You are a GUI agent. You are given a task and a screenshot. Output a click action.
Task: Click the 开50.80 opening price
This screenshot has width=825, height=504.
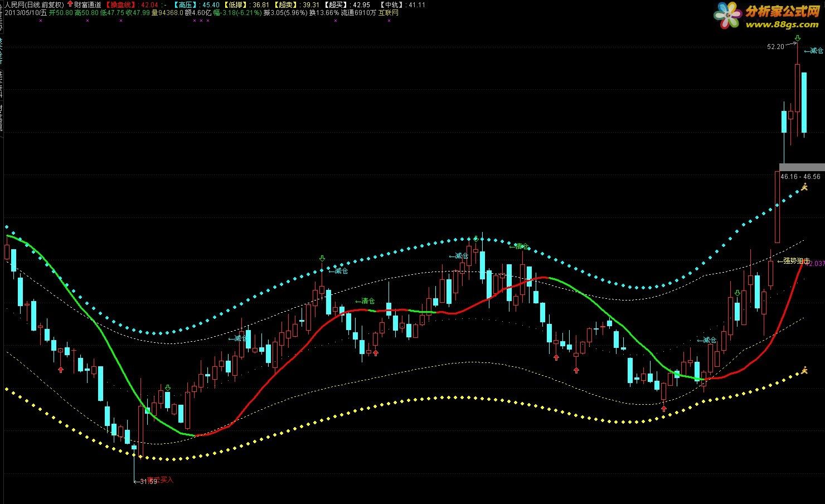click(x=61, y=13)
